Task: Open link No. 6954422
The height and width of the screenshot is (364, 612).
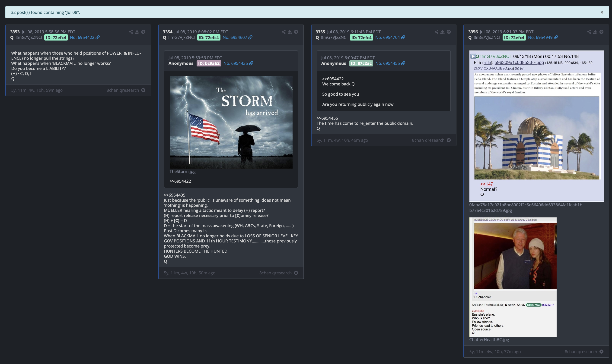Action: [x=82, y=37]
